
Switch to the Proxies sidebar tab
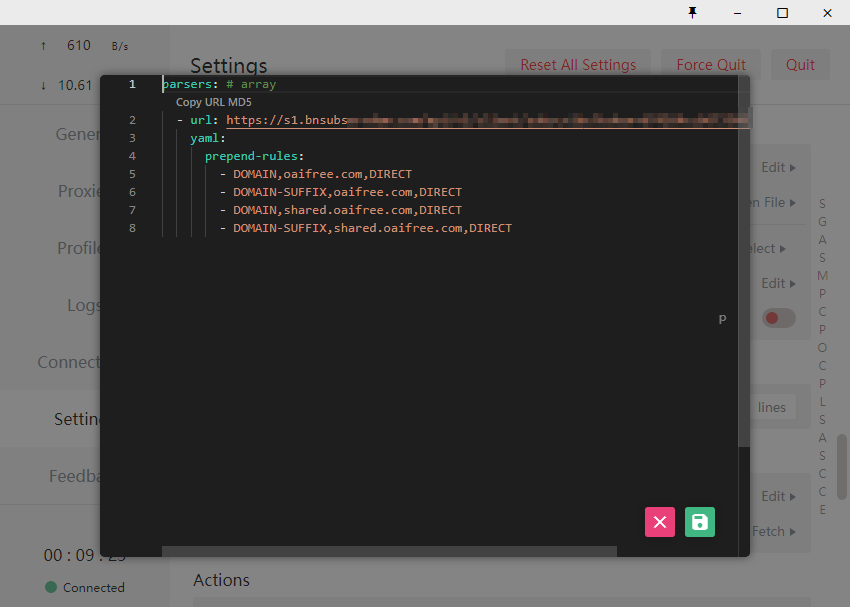[79, 191]
